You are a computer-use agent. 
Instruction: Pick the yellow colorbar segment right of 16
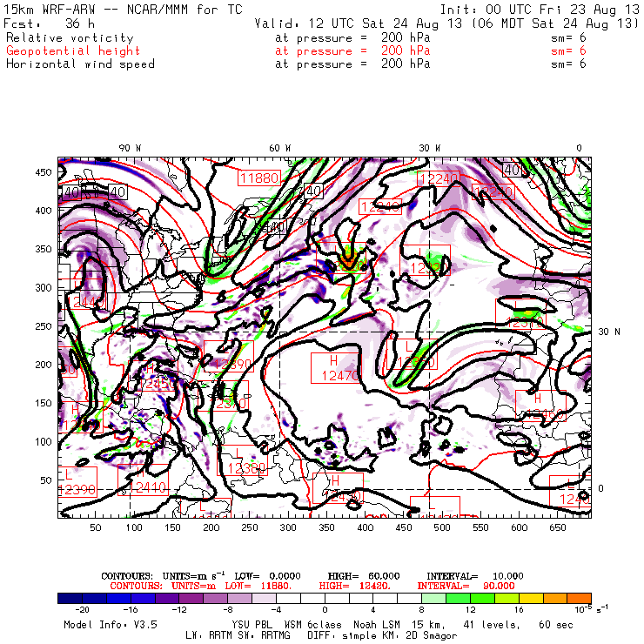pos(531,598)
